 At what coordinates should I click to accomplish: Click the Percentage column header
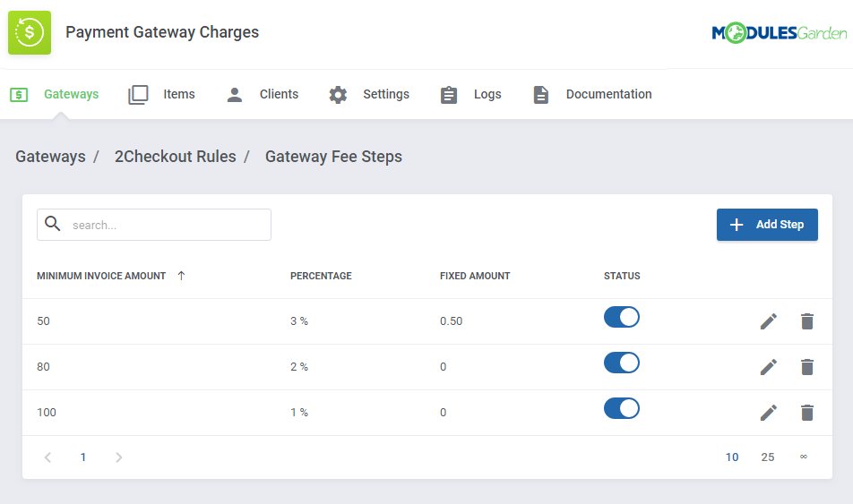(321, 276)
